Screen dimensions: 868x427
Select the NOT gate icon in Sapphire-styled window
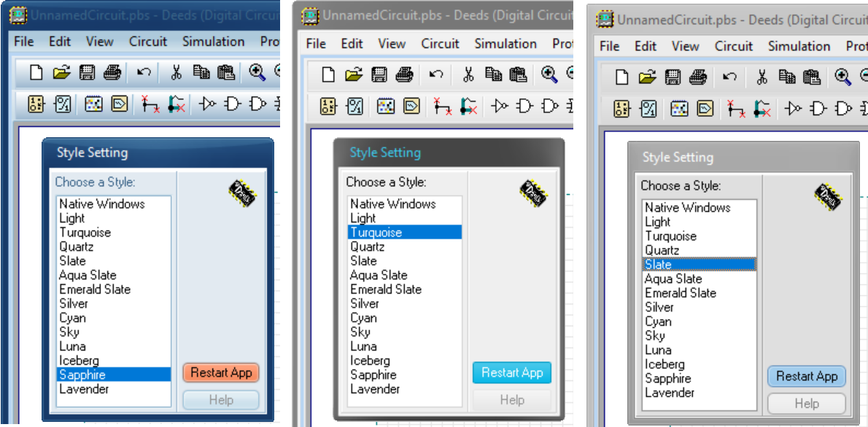pos(208,104)
